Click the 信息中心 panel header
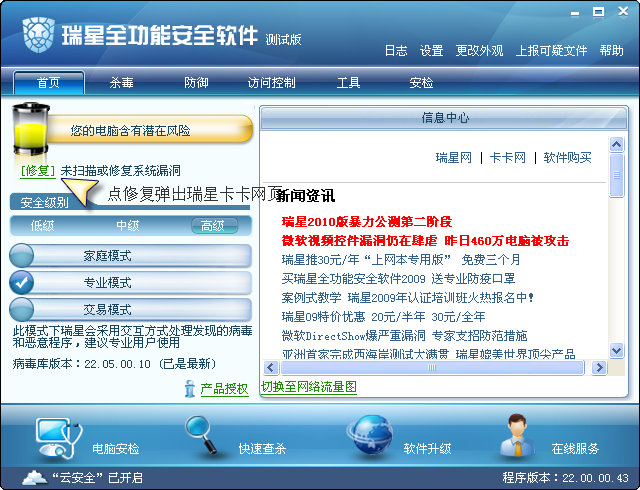This screenshot has height=490, width=640. (x=444, y=118)
